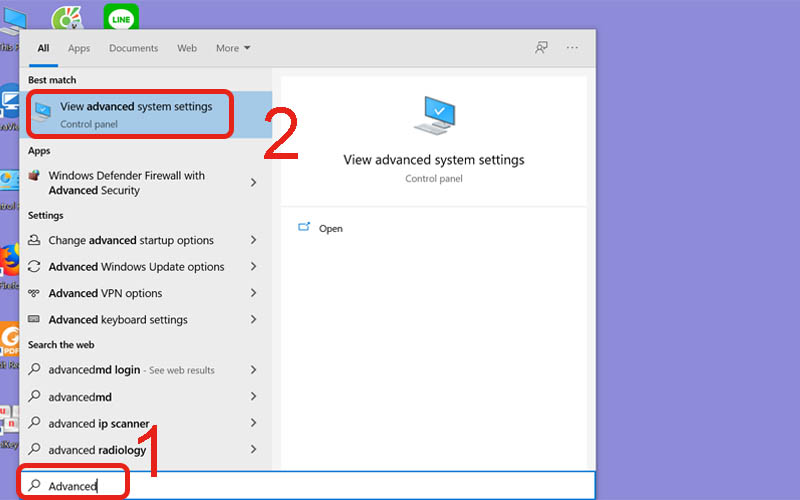Screen dimensions: 800x500
Task: Click the magnifier icon in the search box
Action: pyautogui.click(x=35, y=486)
